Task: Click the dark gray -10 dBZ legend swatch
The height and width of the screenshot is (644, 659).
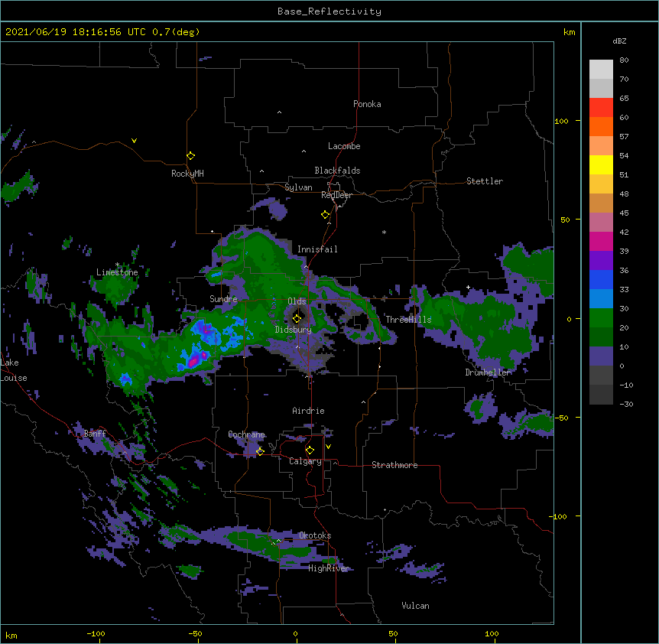Action: [601, 395]
